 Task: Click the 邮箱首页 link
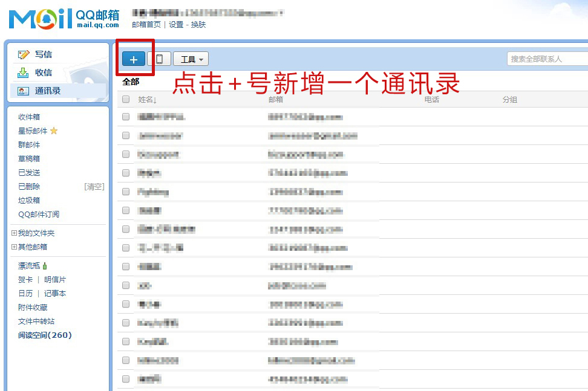pos(146,25)
